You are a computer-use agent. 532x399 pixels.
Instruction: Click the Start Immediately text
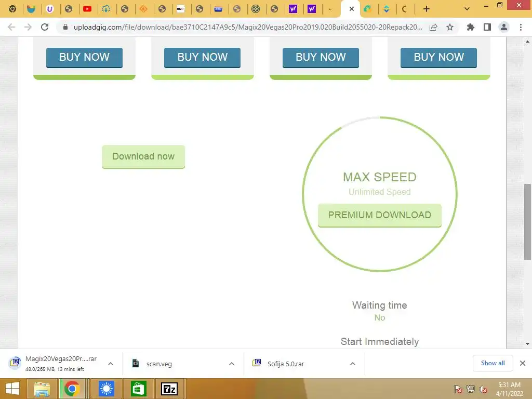(379, 341)
